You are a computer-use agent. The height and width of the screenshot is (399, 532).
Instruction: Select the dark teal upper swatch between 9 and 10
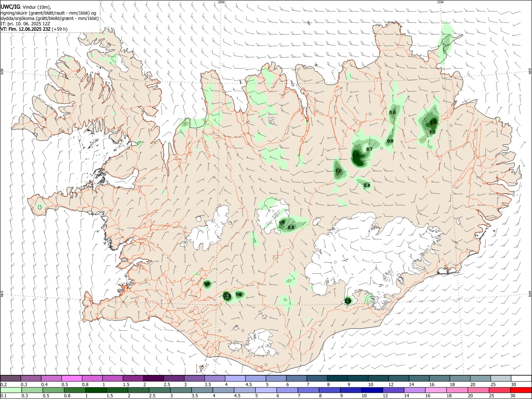pyautogui.click(x=358, y=378)
